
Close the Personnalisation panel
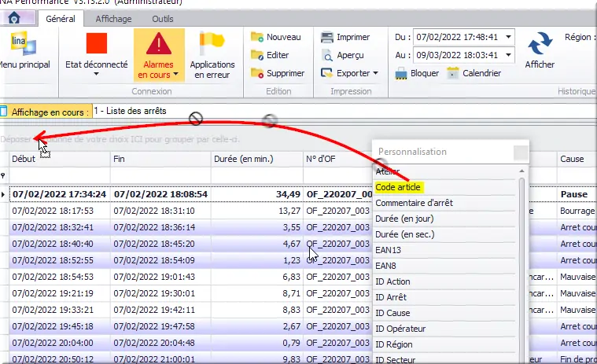click(x=521, y=152)
